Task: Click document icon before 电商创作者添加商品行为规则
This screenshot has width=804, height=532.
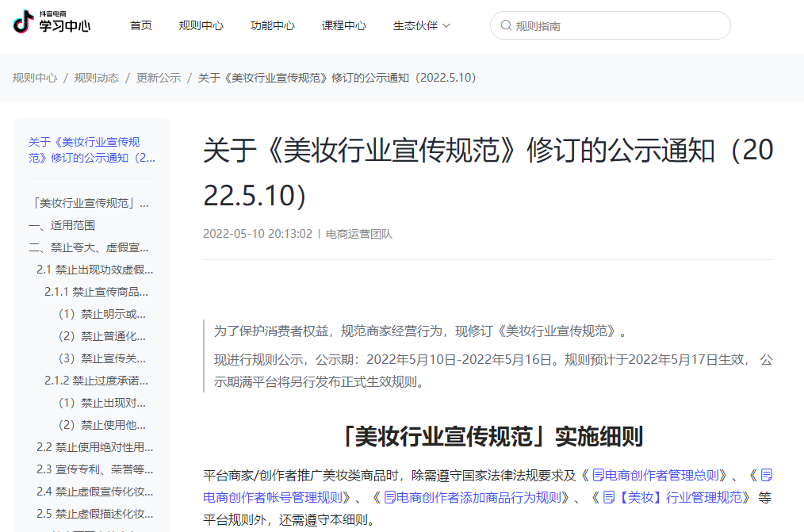Action: (x=390, y=498)
